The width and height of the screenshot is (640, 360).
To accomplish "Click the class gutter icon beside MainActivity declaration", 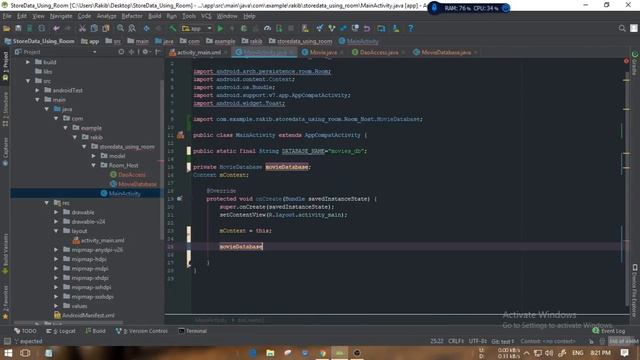I will 180,135.
